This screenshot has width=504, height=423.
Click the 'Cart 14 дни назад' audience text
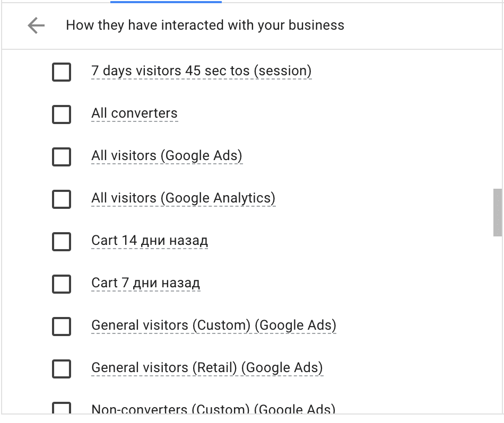150,241
